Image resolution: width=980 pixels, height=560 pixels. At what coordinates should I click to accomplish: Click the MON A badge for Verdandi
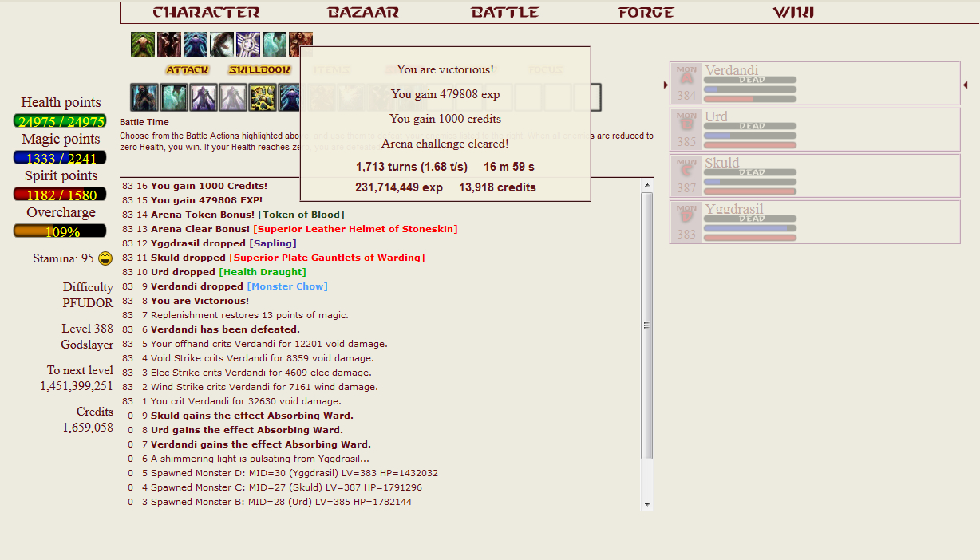click(x=686, y=84)
